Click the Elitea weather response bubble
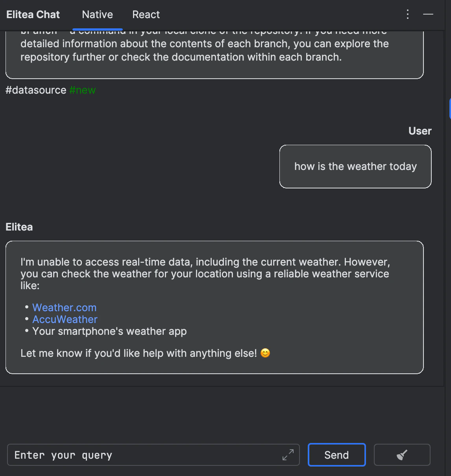The height and width of the screenshot is (476, 451). (214, 307)
